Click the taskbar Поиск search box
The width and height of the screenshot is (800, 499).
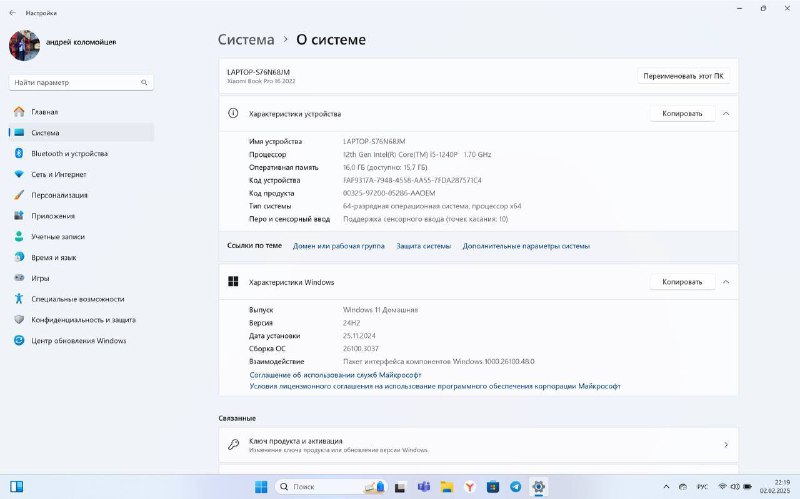click(x=332, y=487)
